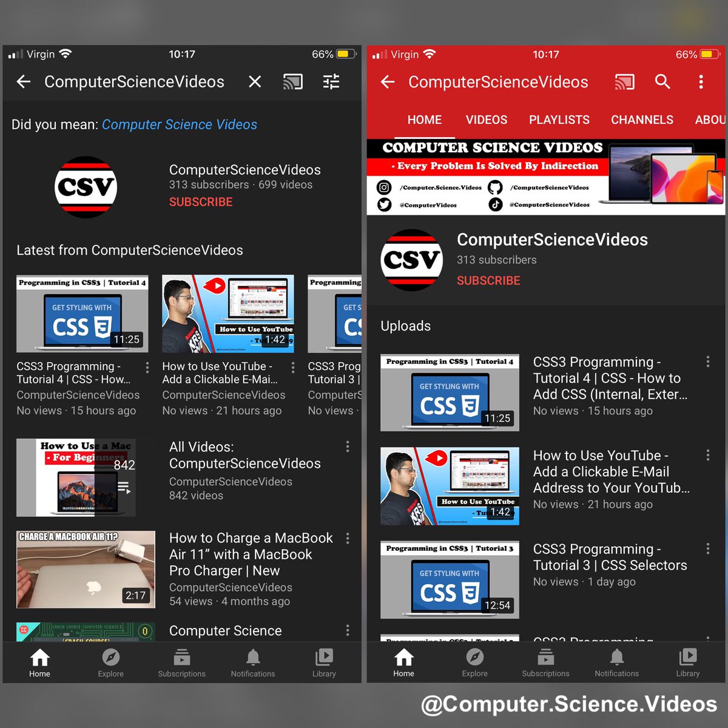Image resolution: width=728 pixels, height=728 pixels.
Task: Tap the 'Uploads' section heading
Action: pyautogui.click(x=406, y=326)
